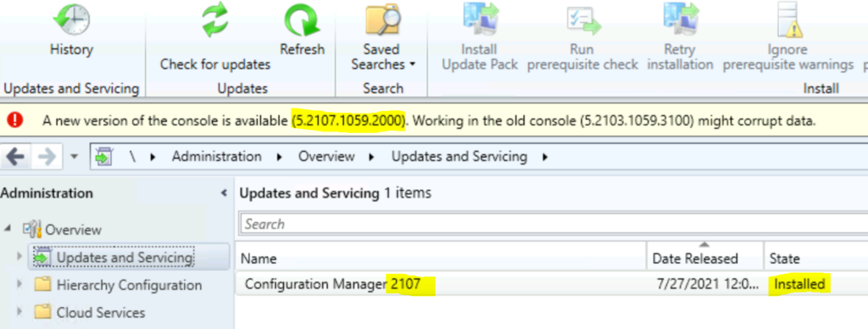This screenshot has width=868, height=329.
Task: Click Administration in the breadcrumb bar
Action: pyautogui.click(x=216, y=157)
